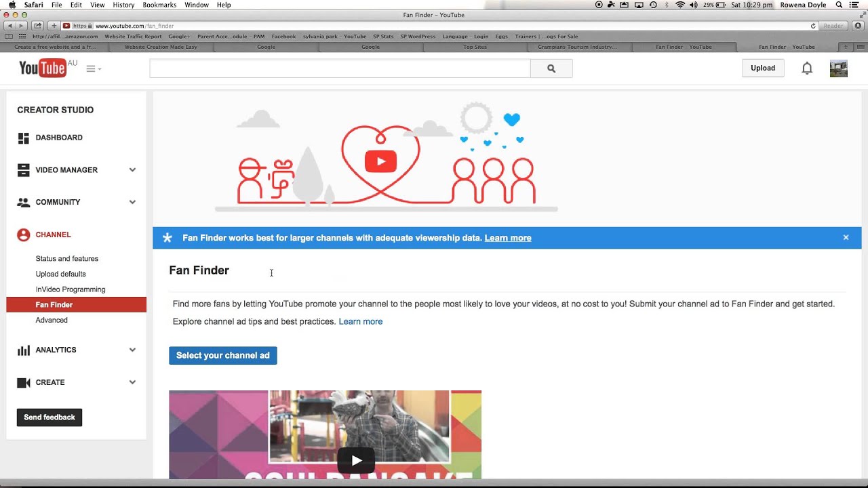
Task: Open a new tab with plus button
Action: [845, 47]
